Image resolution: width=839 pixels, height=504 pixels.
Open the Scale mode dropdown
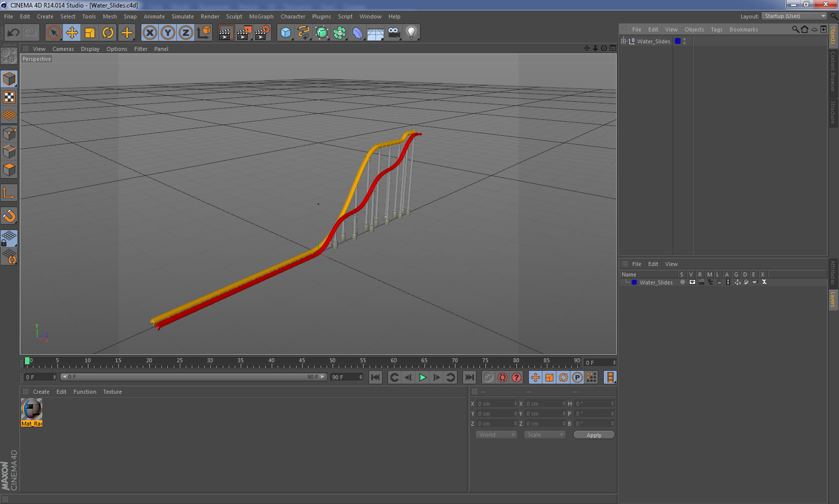pos(544,435)
